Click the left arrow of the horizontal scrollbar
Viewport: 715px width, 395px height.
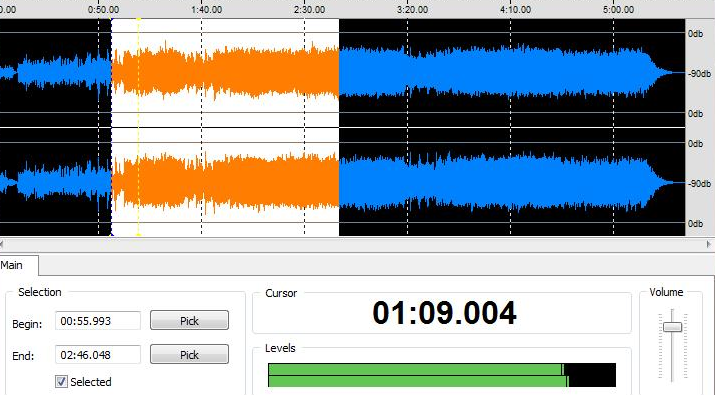pos(2,244)
